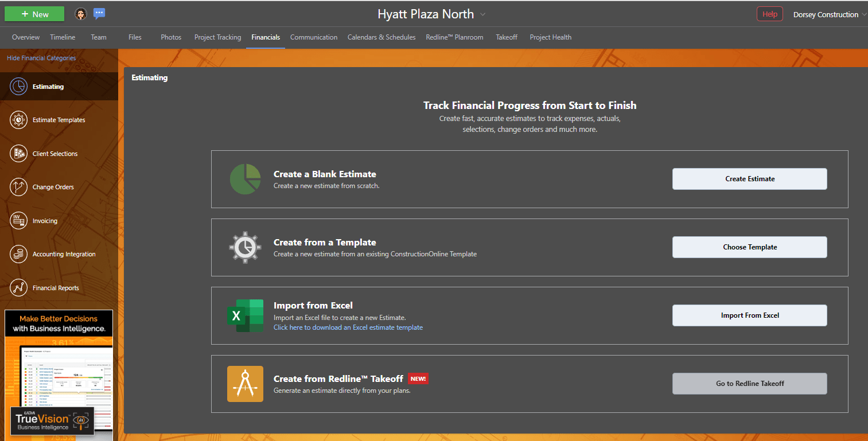Click the download Excel estimate template link
Viewport: 868px width, 441px height.
pos(348,327)
